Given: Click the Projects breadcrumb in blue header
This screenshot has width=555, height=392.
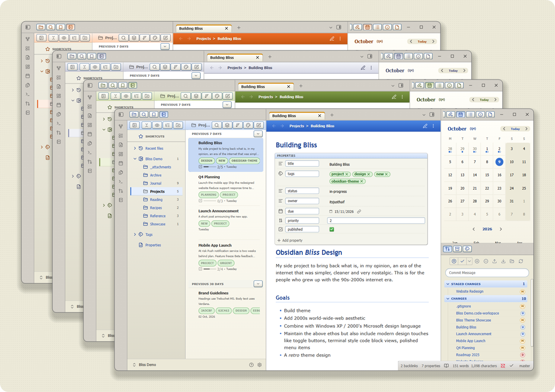Looking at the screenshot, I should (296, 126).
